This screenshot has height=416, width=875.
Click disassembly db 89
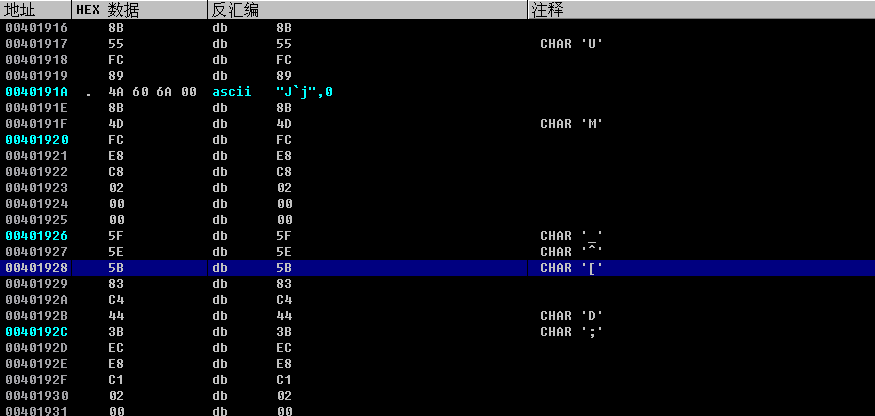(252, 75)
